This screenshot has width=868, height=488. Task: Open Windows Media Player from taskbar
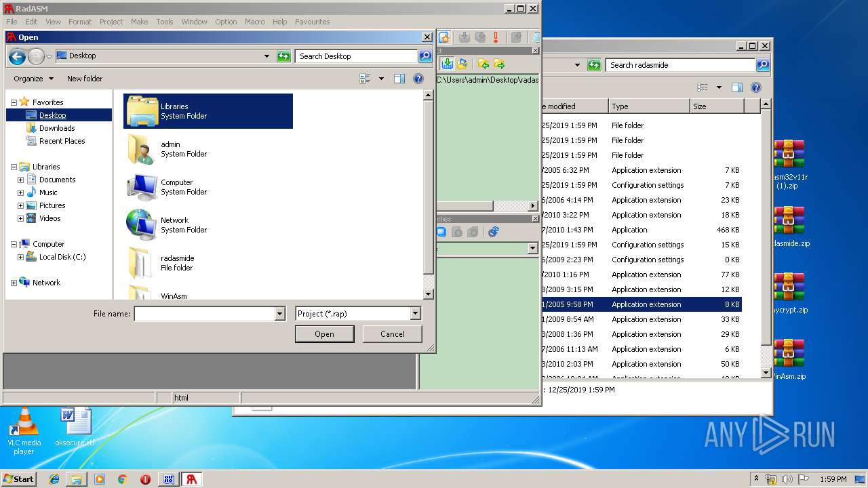(100, 479)
